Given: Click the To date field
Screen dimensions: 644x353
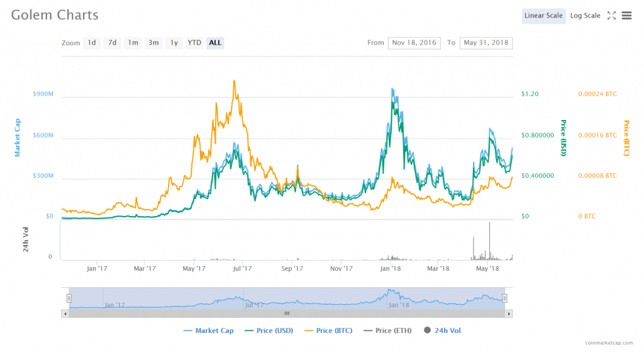Looking at the screenshot, I should (486, 43).
